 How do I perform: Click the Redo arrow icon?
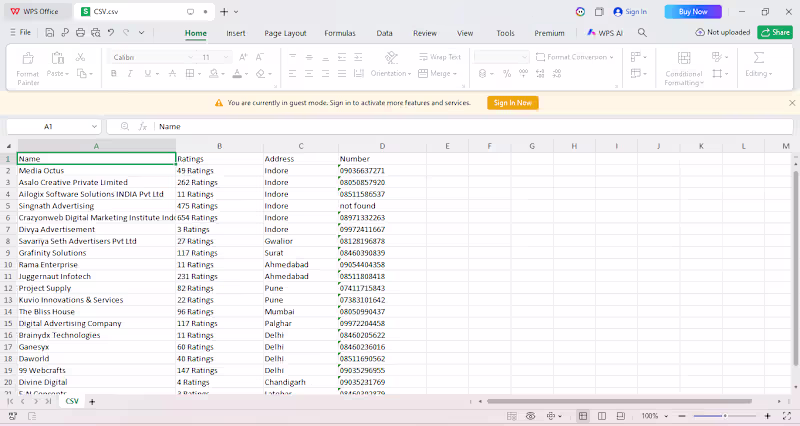pos(126,33)
